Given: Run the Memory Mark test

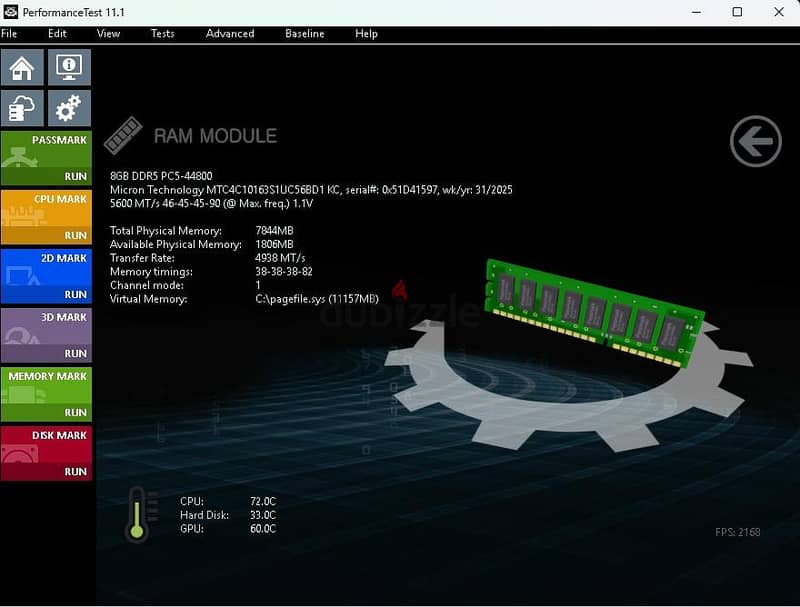Looking at the screenshot, I should click(x=76, y=413).
